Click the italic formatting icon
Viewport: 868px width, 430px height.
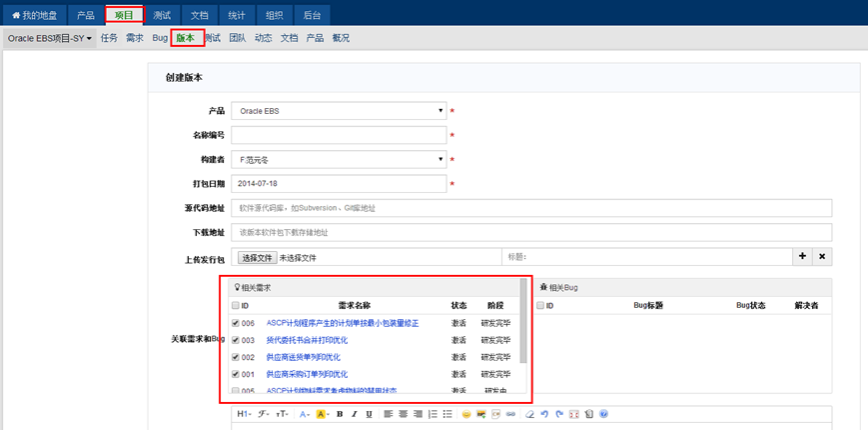tap(355, 414)
